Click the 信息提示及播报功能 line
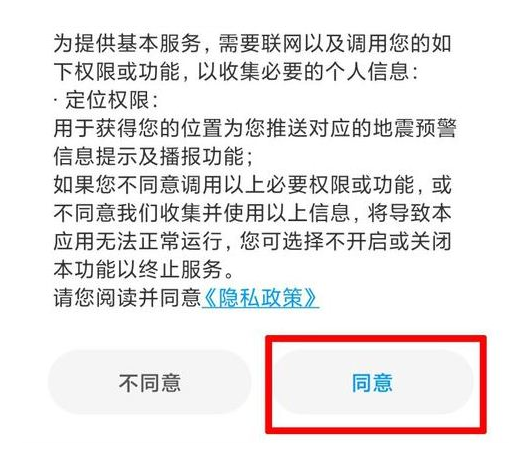 (x=153, y=156)
